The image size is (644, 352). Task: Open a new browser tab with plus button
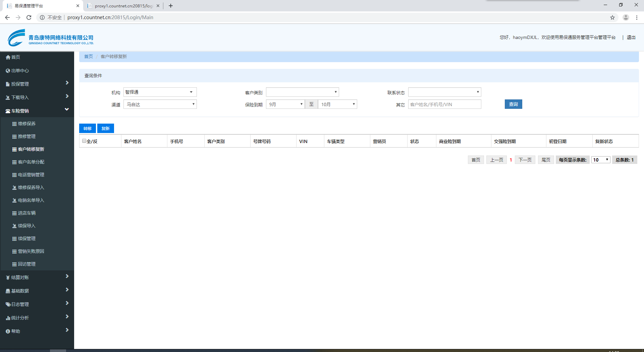[171, 6]
